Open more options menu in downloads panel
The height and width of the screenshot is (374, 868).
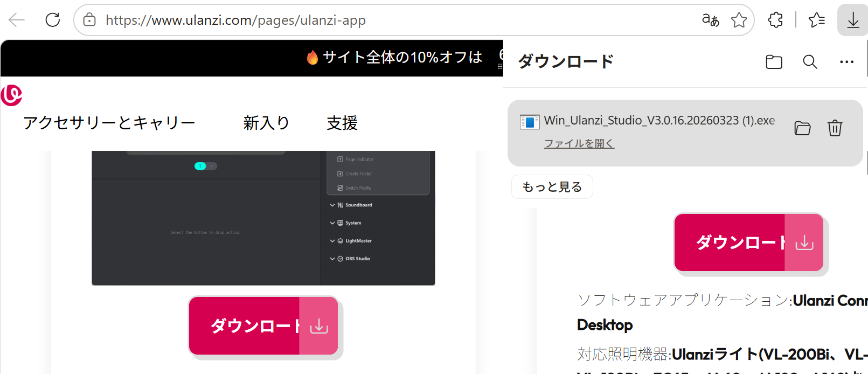pyautogui.click(x=846, y=62)
